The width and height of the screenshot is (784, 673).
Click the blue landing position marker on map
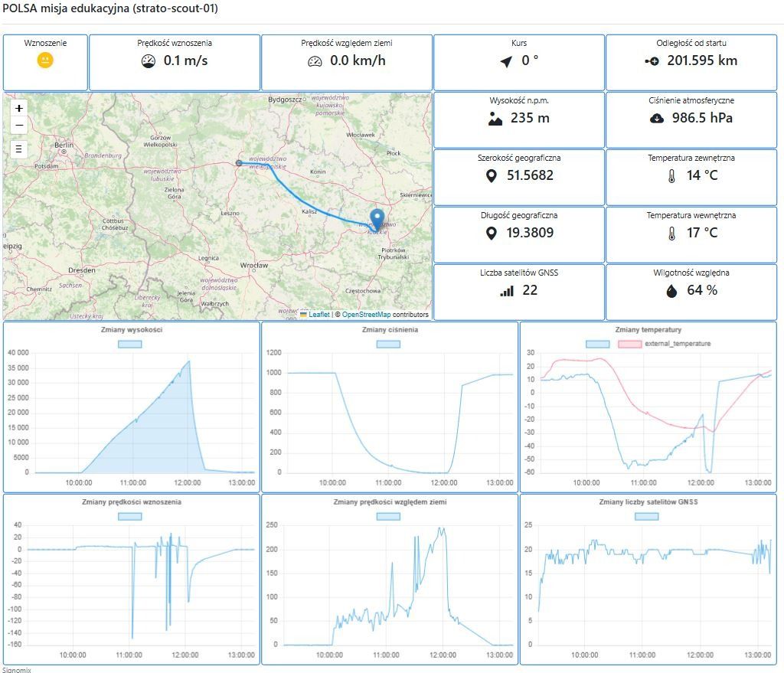point(377,219)
